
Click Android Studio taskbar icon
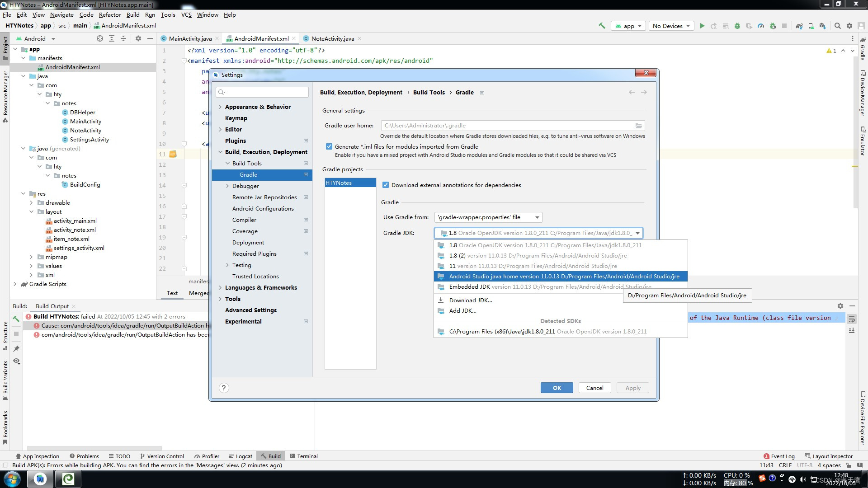point(40,479)
